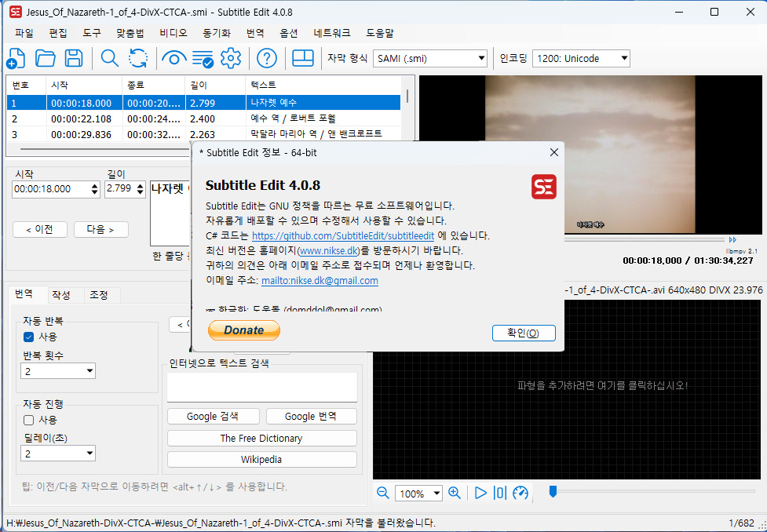Open the 동기화 menu
Screen dimensions: 767x532
click(217, 33)
